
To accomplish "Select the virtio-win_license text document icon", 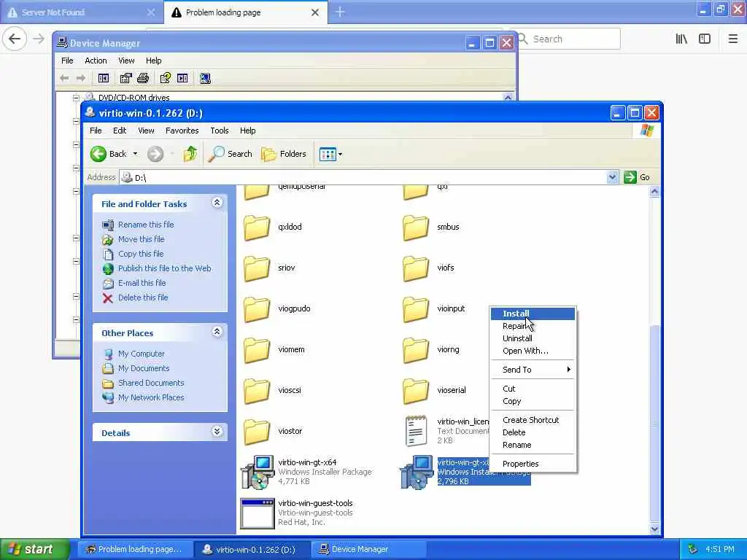I will 416,431.
